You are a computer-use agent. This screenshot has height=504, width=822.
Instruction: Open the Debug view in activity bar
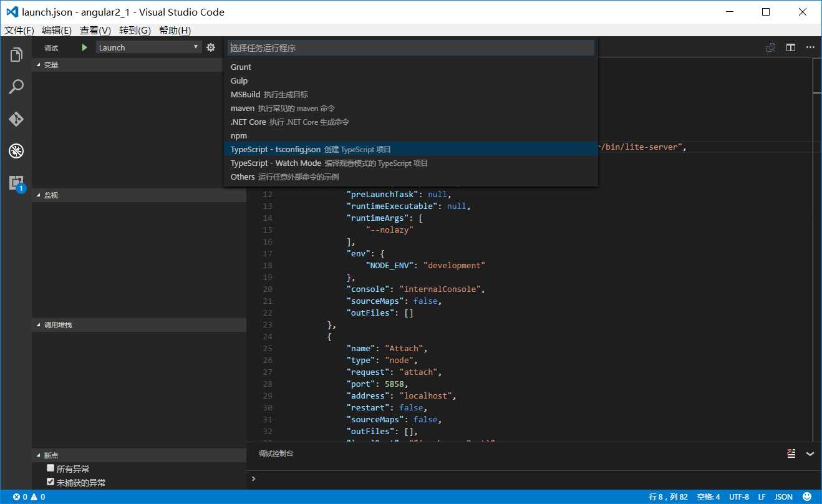coord(16,150)
